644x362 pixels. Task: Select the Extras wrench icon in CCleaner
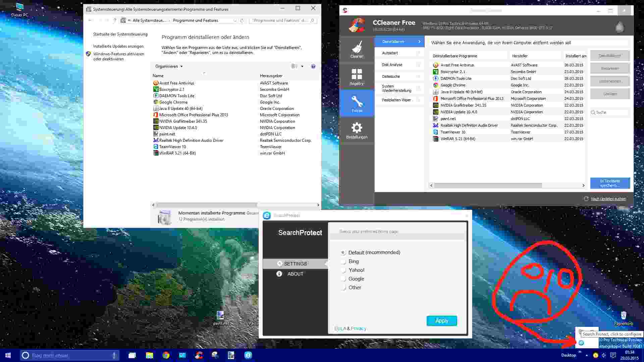pyautogui.click(x=357, y=103)
